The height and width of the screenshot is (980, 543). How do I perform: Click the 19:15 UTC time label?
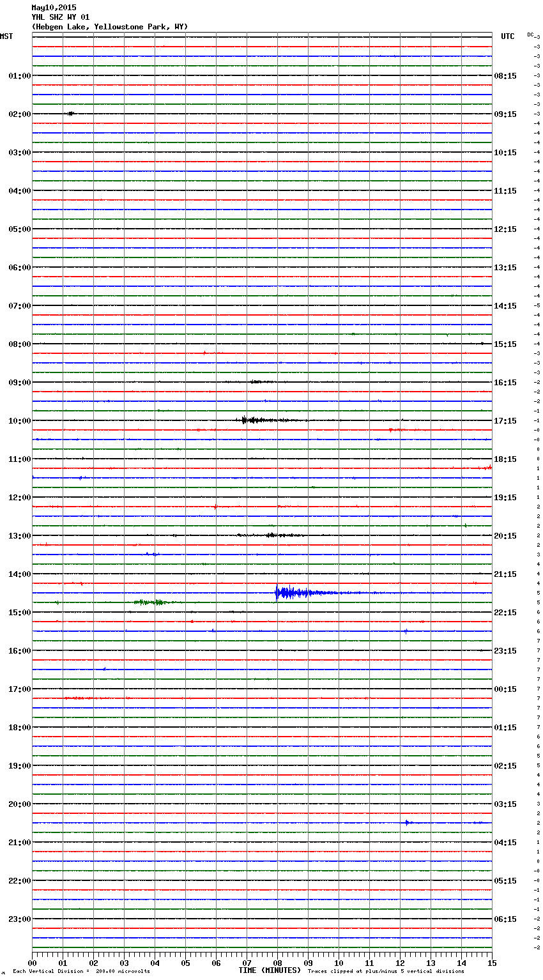pos(505,498)
